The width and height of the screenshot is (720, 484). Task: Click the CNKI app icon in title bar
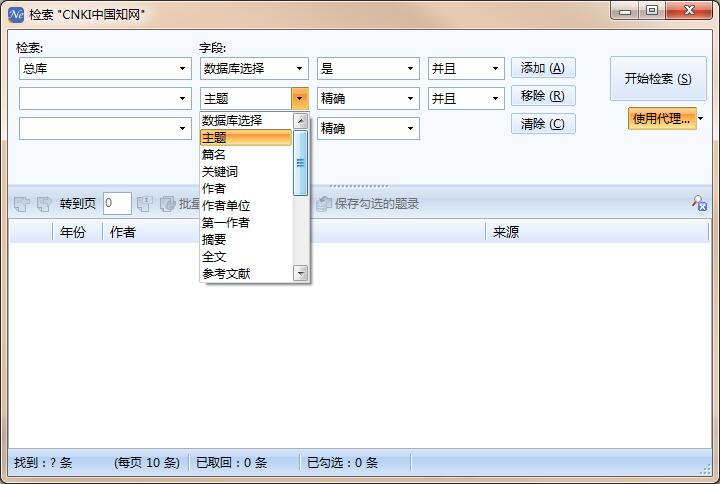point(16,12)
